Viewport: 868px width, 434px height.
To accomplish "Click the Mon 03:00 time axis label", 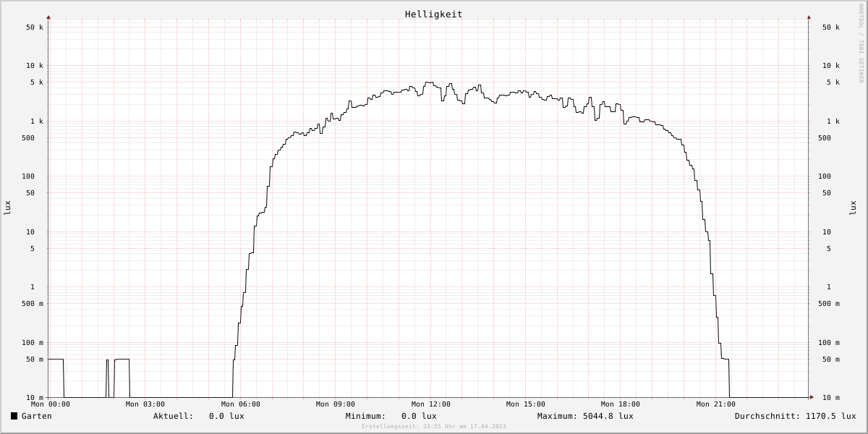I will pos(145,404).
